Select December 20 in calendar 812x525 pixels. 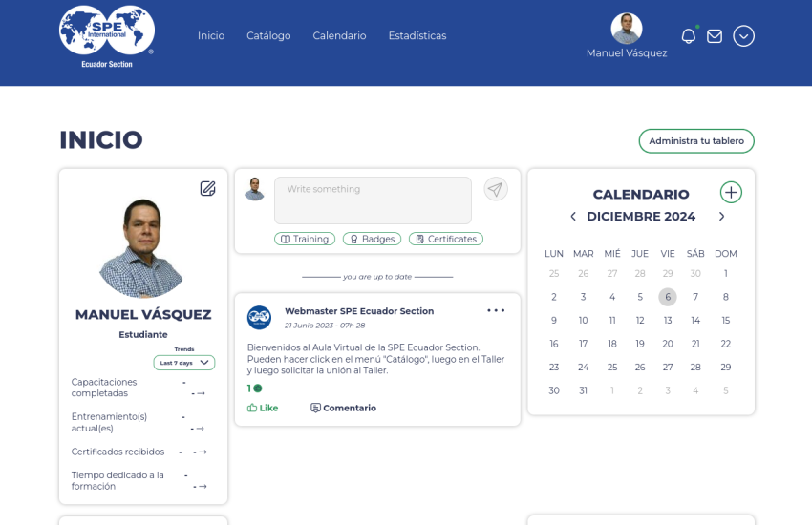click(668, 344)
